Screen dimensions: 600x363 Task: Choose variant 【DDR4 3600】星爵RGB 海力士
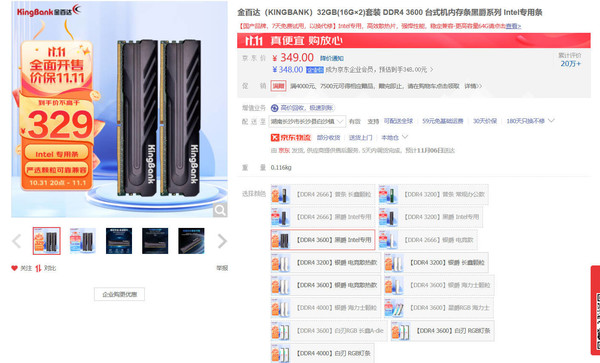(x=439, y=308)
